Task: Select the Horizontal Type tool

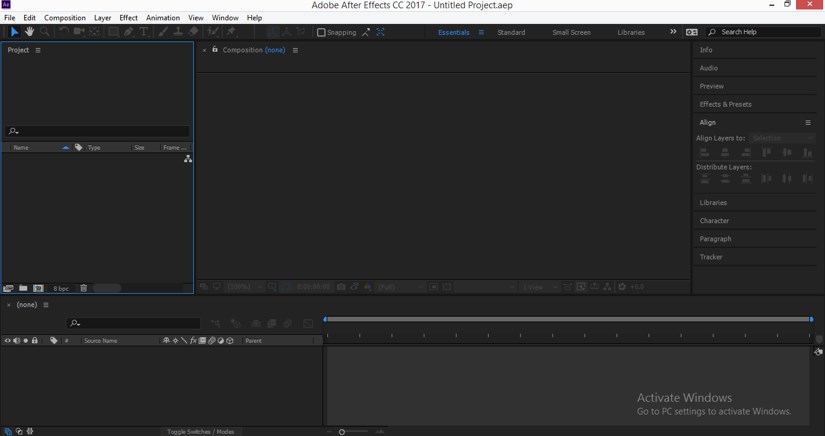Action: [x=143, y=32]
